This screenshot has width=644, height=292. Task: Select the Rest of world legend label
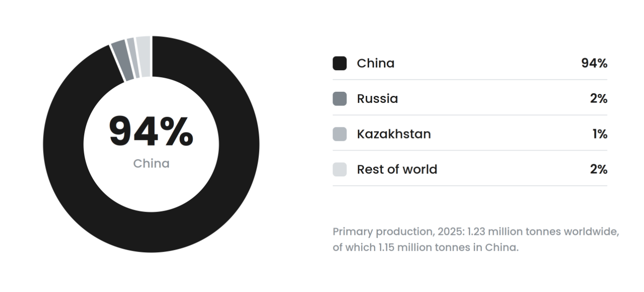[x=397, y=169]
